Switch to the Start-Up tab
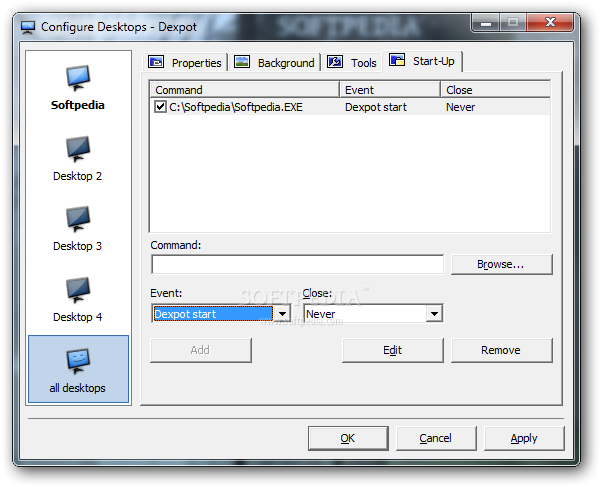 click(x=423, y=61)
